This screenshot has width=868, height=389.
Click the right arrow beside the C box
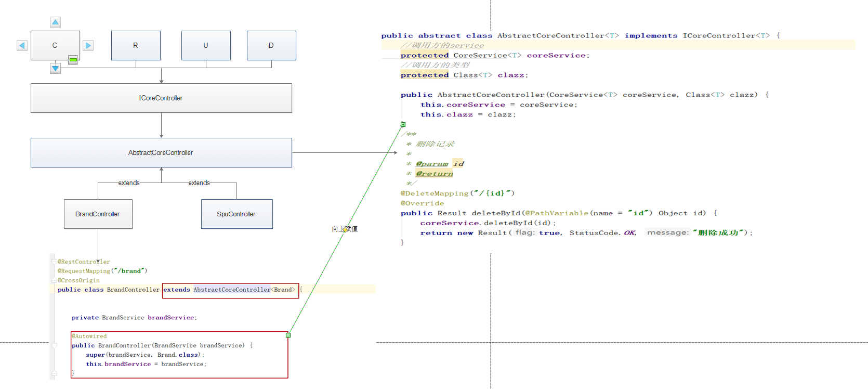point(88,45)
